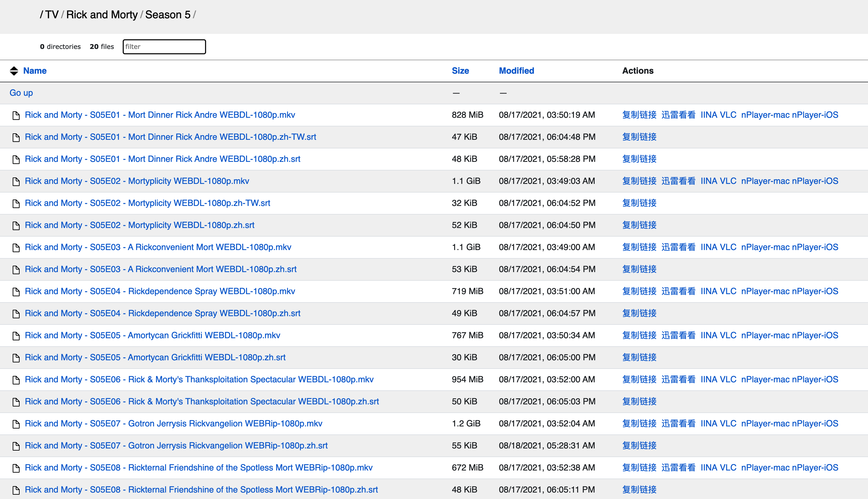Open S05E06 Thanksploitation Spectacular mkv file

(199, 379)
